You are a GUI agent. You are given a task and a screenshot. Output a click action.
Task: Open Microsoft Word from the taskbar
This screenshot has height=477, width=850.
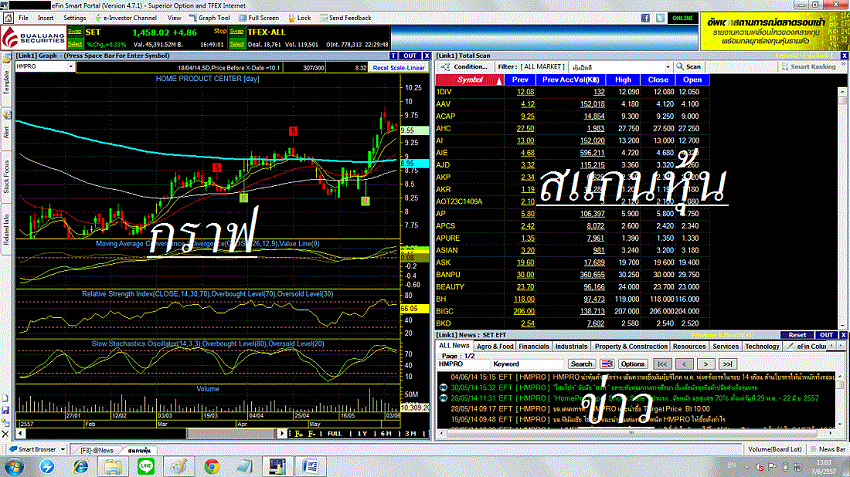coord(311,466)
